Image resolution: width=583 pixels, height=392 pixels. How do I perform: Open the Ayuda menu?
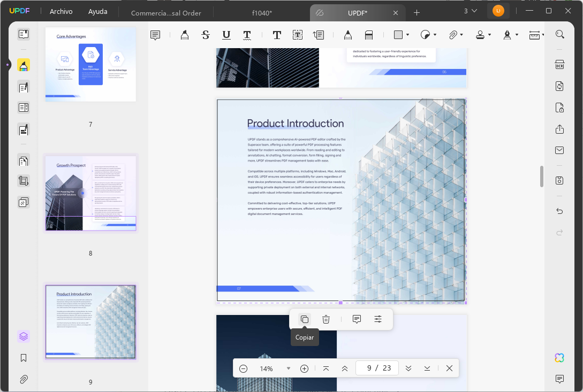(97, 11)
